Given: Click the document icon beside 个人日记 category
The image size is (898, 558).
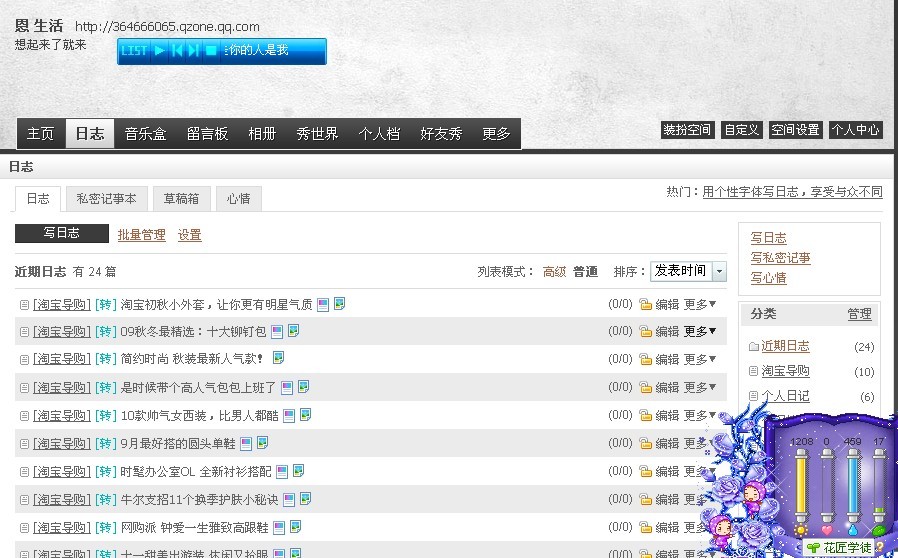Looking at the screenshot, I should 754,396.
